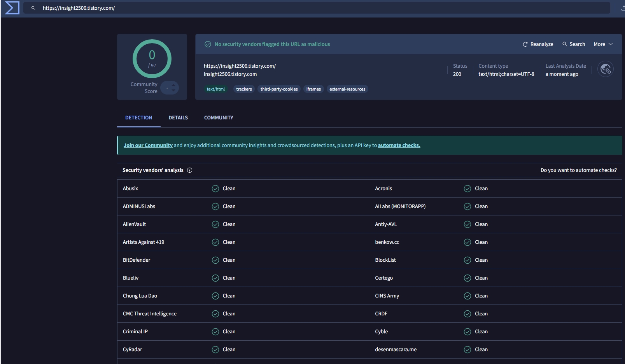Switch to the DETAILS tab

[x=178, y=117]
